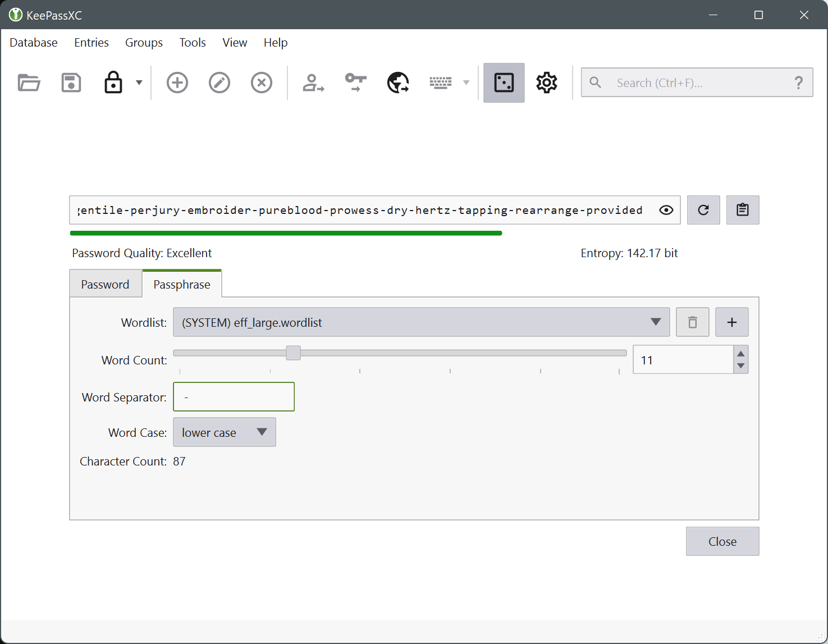
Task: Click the Save Database toolbar icon
Action: click(x=71, y=83)
